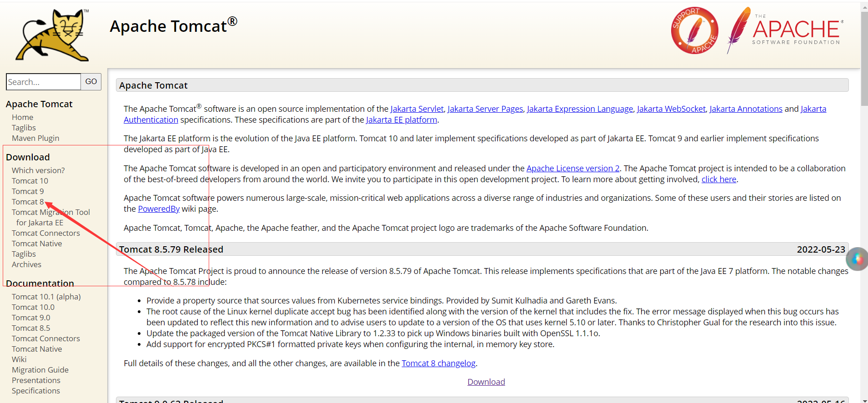This screenshot has width=868, height=403.
Task: Open Taglibs in the Download section
Action: pos(24,254)
